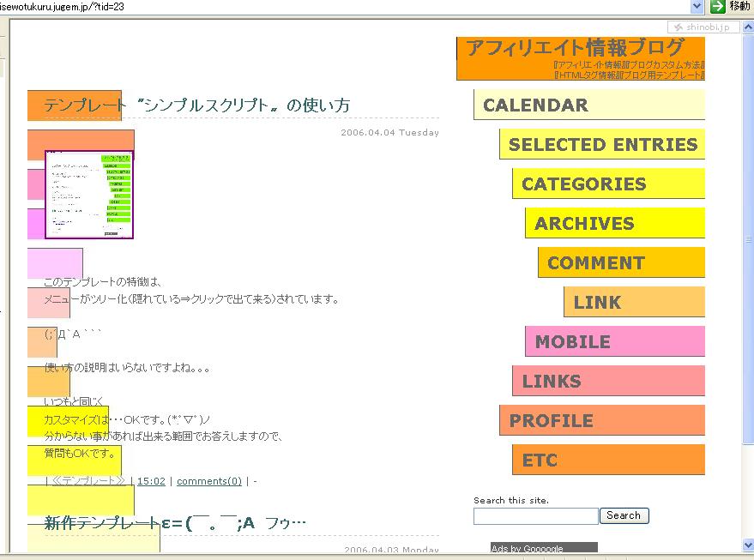Click the green Go arrow button
Viewport: 754px width, 560px height.
click(717, 6)
